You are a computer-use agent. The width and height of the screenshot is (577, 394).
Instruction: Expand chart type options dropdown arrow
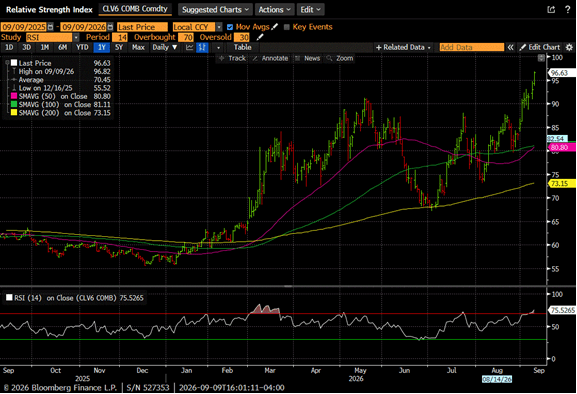coord(218,47)
